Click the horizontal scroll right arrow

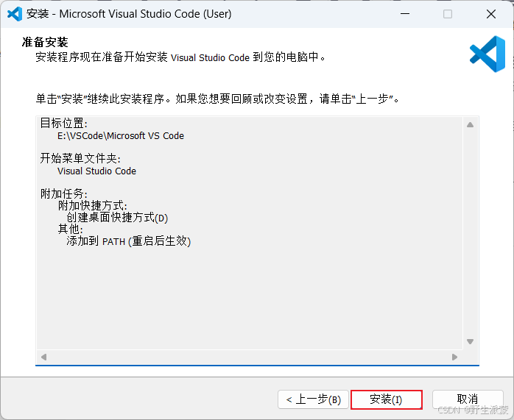[x=454, y=357]
